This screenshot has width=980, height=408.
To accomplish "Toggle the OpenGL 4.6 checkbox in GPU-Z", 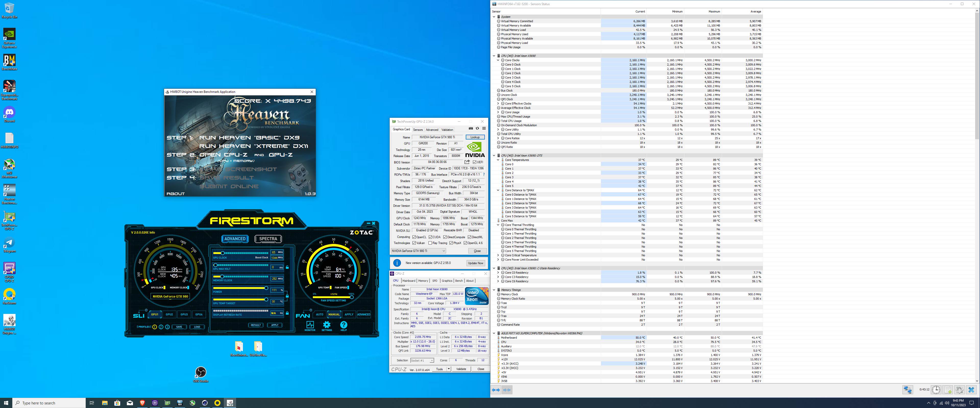I will [465, 243].
